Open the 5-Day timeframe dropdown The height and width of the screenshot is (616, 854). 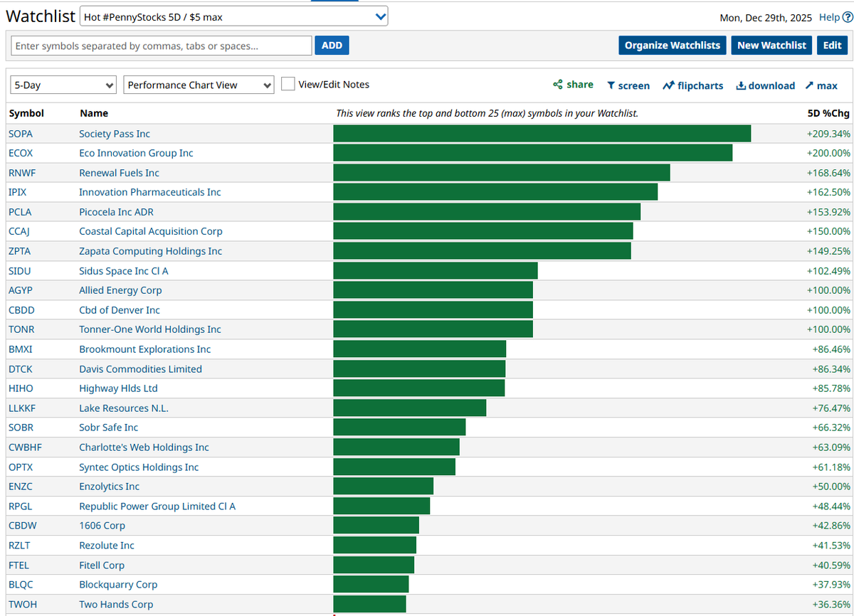pyautogui.click(x=63, y=84)
